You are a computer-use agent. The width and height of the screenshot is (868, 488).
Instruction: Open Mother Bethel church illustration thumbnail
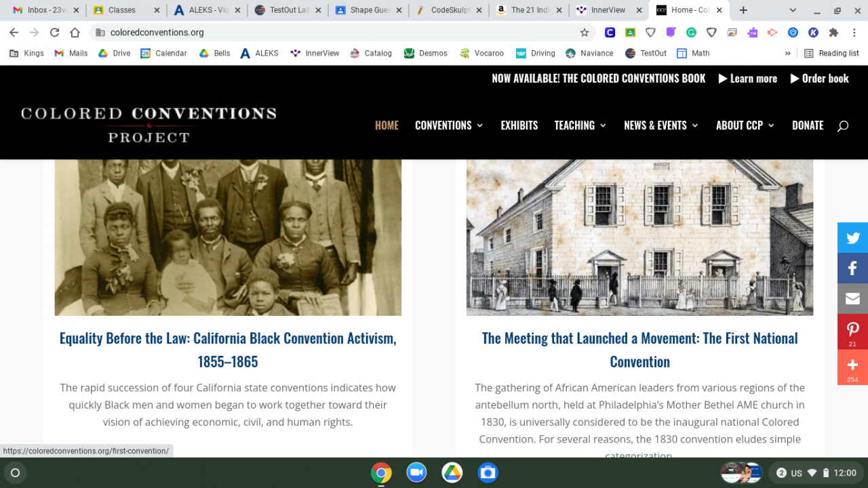[x=639, y=237]
